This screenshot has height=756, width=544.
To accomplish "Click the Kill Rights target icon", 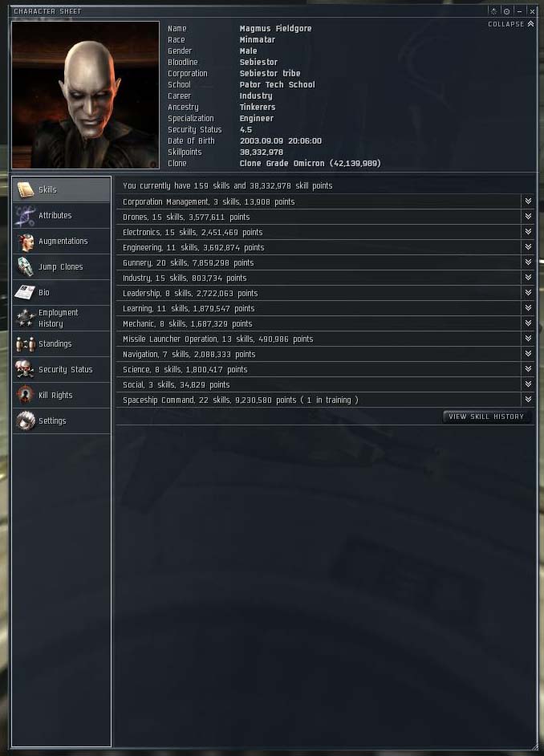I will (25, 395).
